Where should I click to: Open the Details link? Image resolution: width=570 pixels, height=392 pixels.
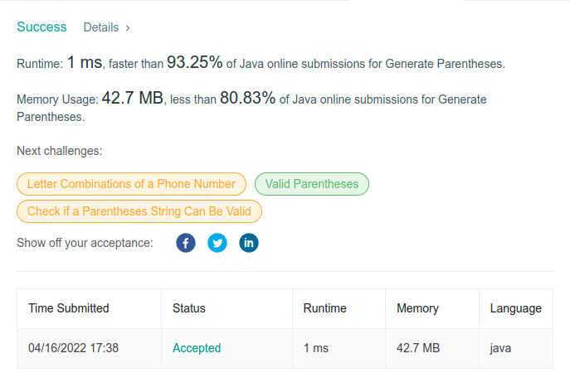(101, 27)
